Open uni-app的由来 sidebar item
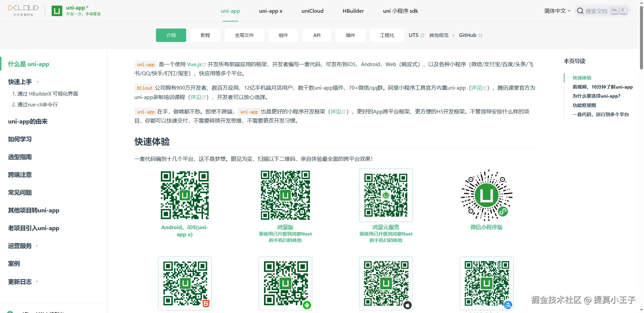This screenshot has height=313, width=644. click(x=28, y=121)
